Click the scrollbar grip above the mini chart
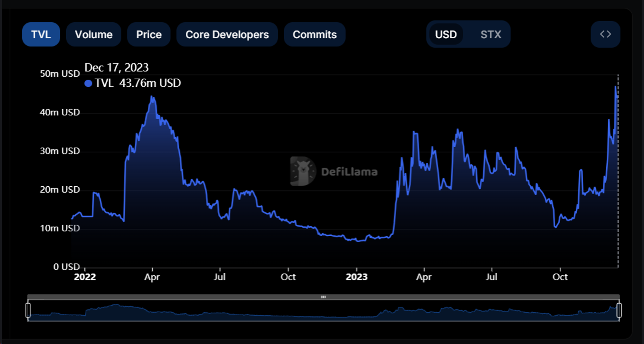Image resolution: width=644 pixels, height=344 pixels. click(x=324, y=297)
